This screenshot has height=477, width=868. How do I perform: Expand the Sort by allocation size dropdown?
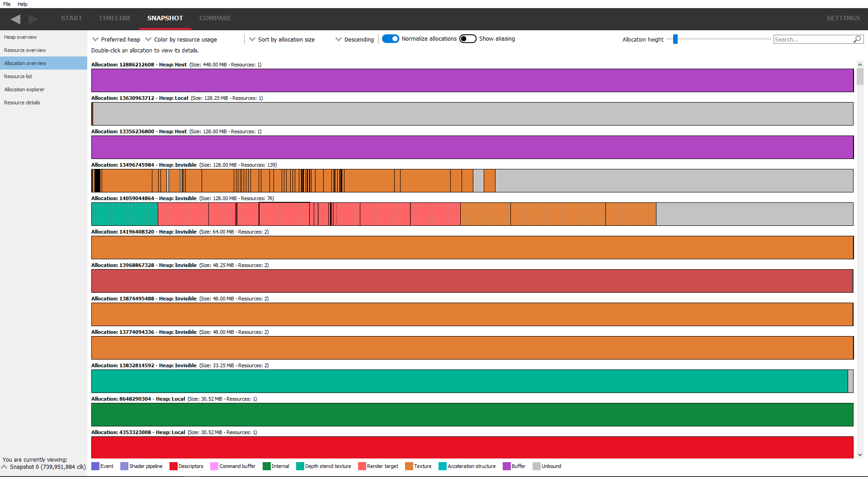282,39
